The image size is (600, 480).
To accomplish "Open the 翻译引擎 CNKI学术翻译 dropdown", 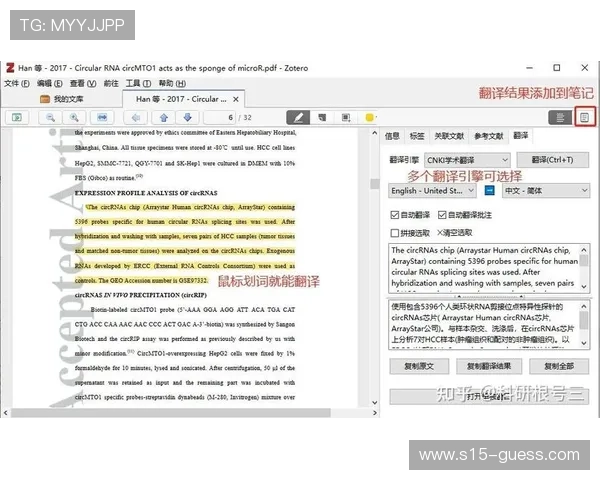I will pos(467,160).
